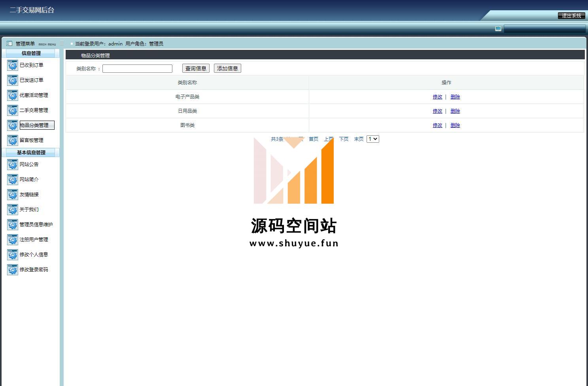Open the 友情链接 page

[x=29, y=194]
